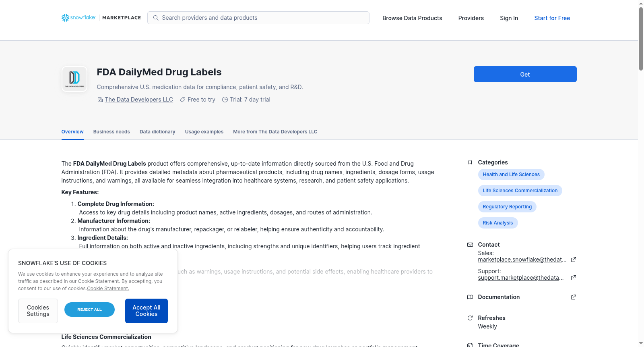The image size is (644, 347).
Task: Click Start for Free link
Action: (x=552, y=18)
